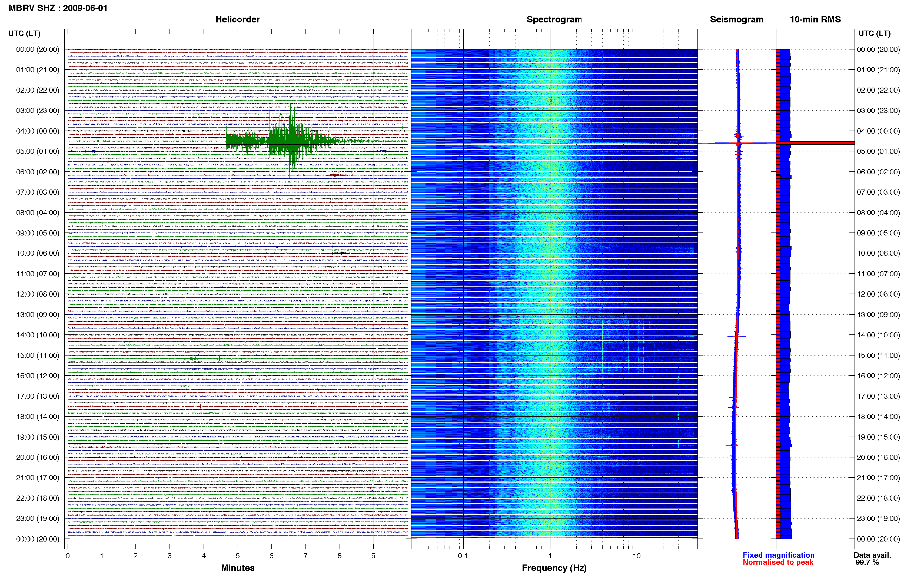The width and height of the screenshot is (924, 578).
Task: Click the 1 tick label on the frequency axis
Action: 550,556
